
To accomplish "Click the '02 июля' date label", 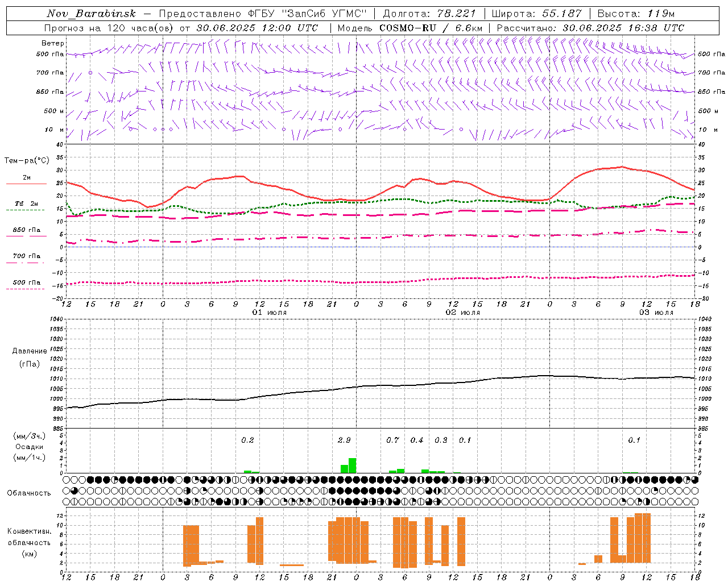I will click(x=463, y=313).
